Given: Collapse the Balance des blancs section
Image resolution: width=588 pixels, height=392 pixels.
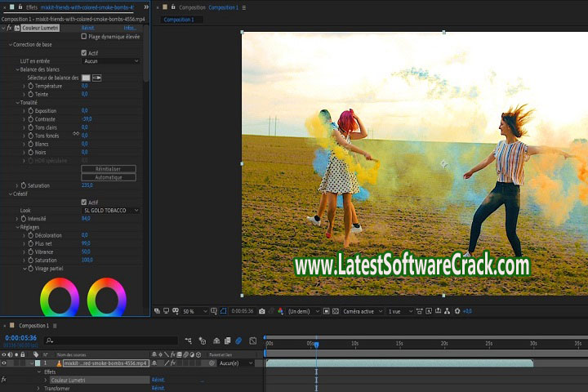Looking at the screenshot, I should [16, 69].
